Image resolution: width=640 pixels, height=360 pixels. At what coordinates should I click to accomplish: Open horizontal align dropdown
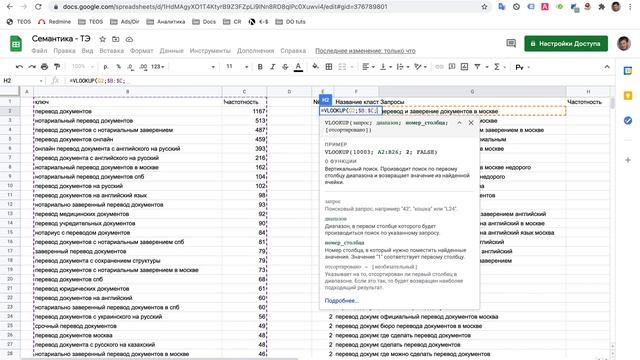(368, 67)
